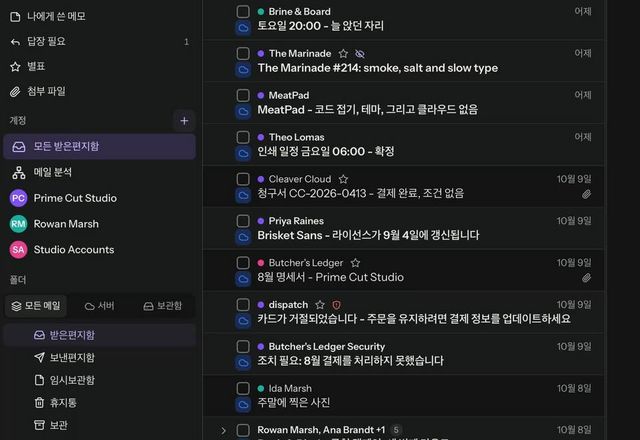Screen dimensions: 640x440
Task: Click the cloud icon on The Marinade row
Action: pos(243,70)
